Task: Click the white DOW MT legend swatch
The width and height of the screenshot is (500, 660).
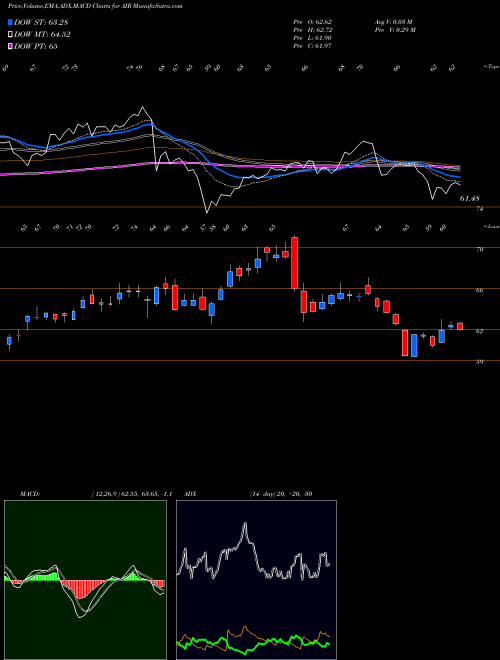Action: [10, 35]
